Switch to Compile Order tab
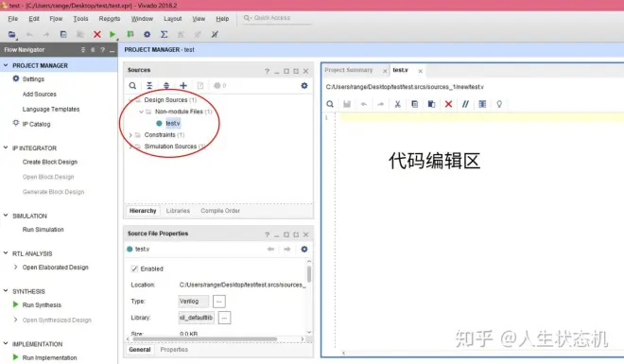The height and width of the screenshot is (364, 624). [x=220, y=211]
